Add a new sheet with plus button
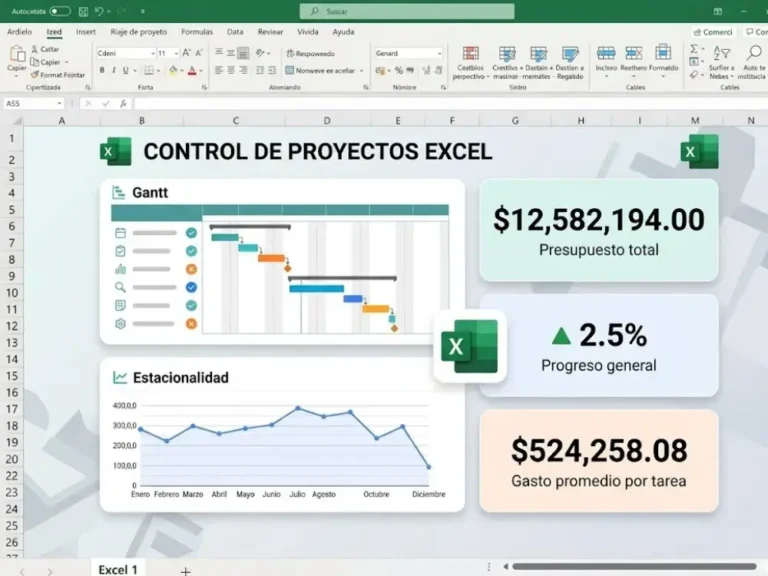Image resolution: width=768 pixels, height=576 pixels. point(185,571)
